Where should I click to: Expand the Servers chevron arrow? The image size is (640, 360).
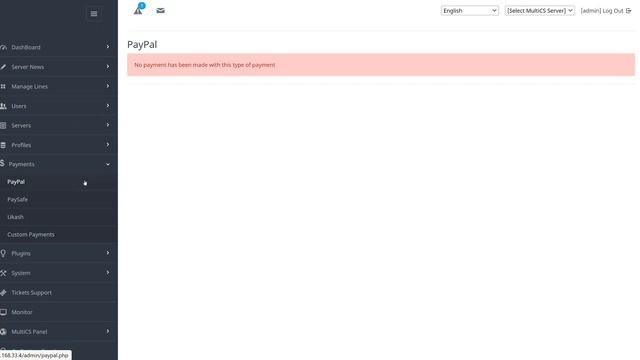pyautogui.click(x=108, y=125)
